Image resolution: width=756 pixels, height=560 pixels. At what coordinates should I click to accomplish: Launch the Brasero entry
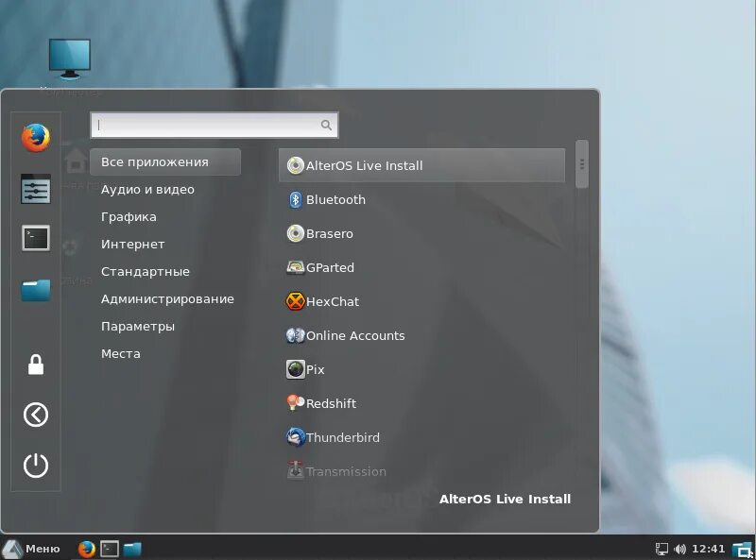click(421, 233)
